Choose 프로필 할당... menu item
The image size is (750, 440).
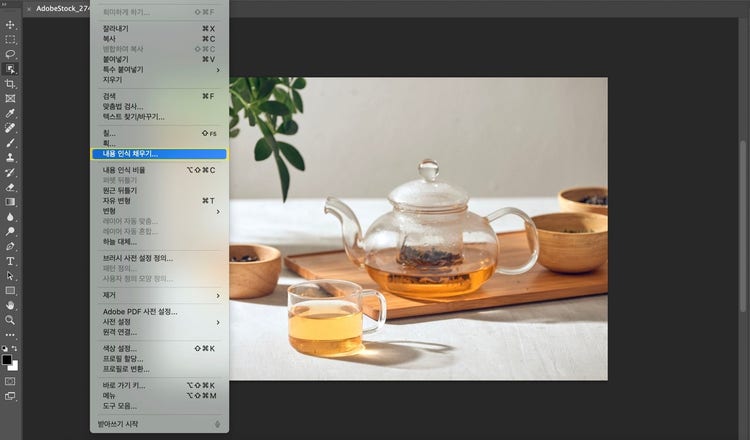pyautogui.click(x=159, y=359)
